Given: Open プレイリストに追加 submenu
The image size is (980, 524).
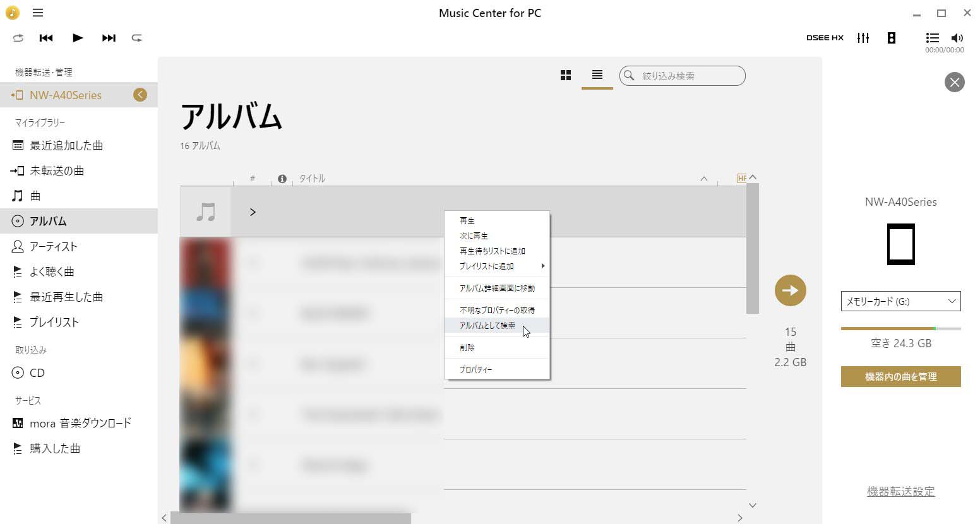Looking at the screenshot, I should click(497, 266).
